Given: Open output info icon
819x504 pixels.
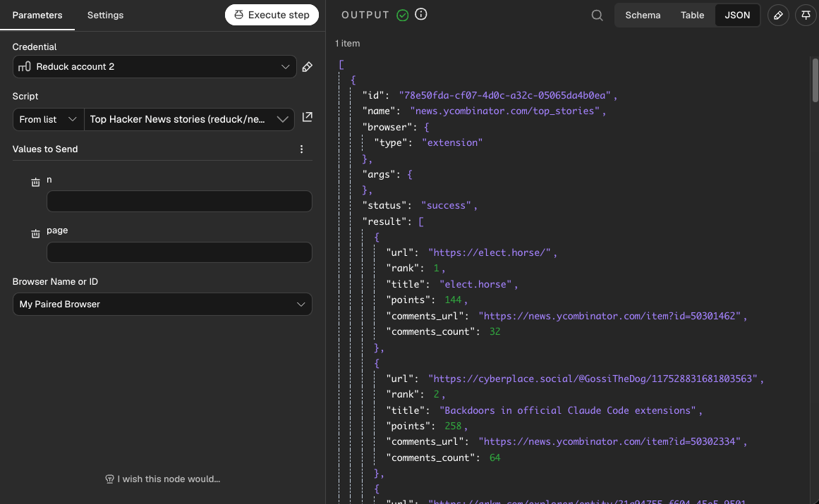Looking at the screenshot, I should (x=421, y=15).
